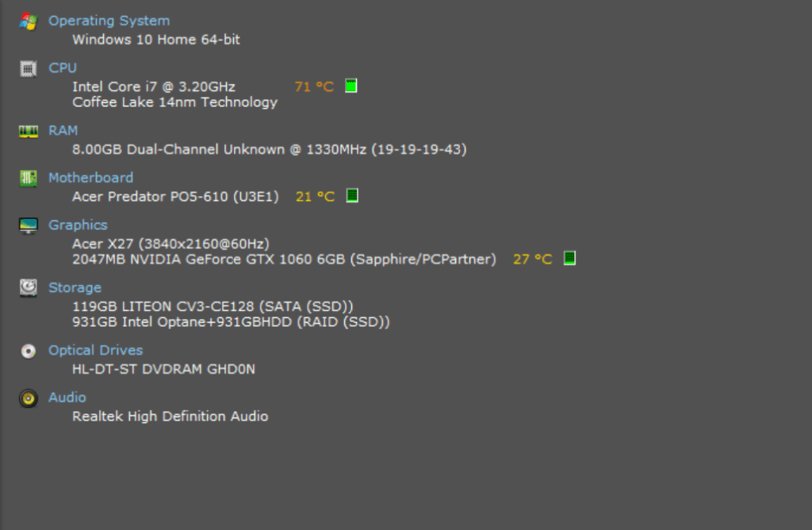
Task: Click the RAM memory stick icon
Action: pyautogui.click(x=29, y=131)
